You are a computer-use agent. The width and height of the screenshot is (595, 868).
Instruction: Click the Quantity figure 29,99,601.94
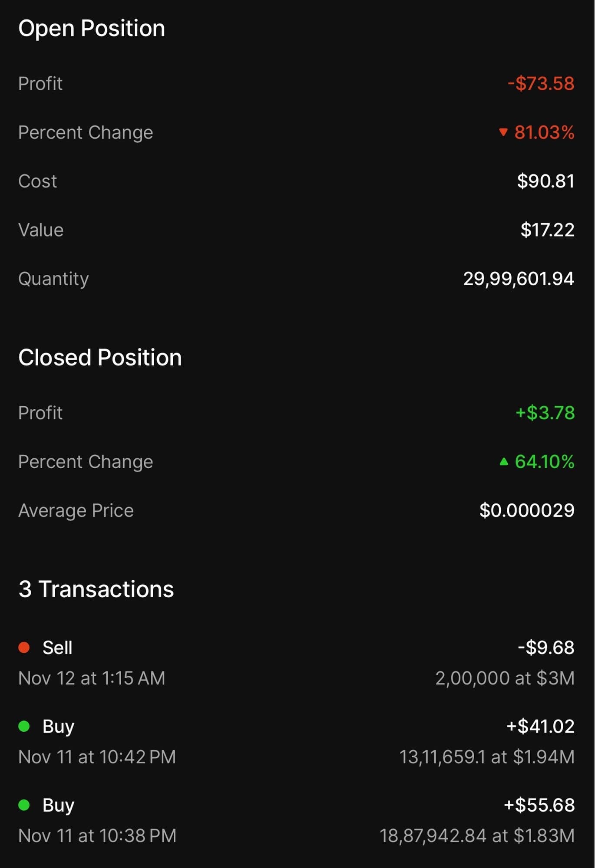[519, 279]
